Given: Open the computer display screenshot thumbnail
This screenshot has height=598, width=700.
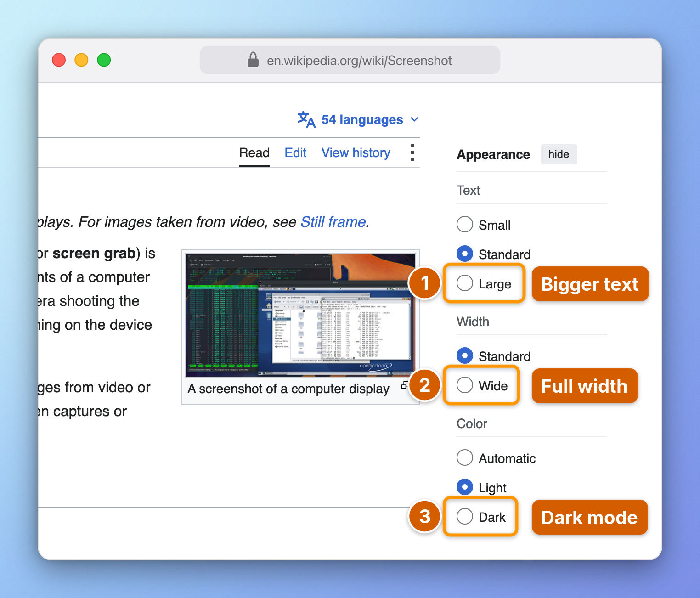Looking at the screenshot, I should 300,315.
